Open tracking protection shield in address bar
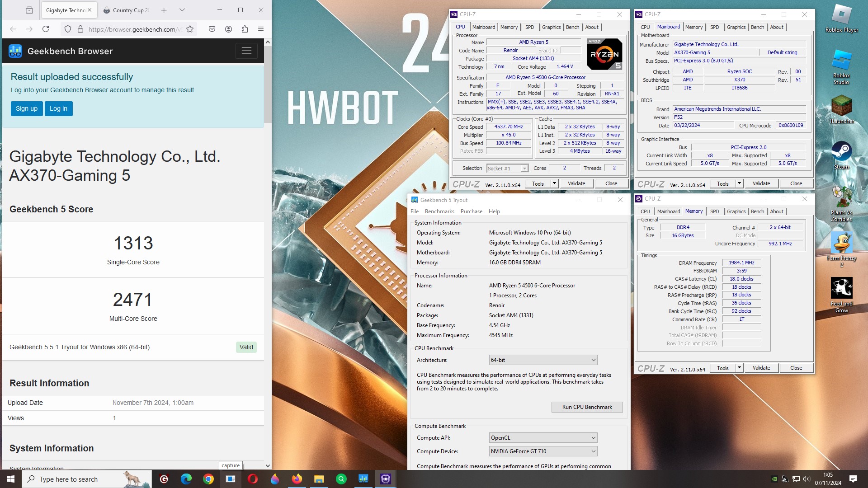 coord(68,29)
